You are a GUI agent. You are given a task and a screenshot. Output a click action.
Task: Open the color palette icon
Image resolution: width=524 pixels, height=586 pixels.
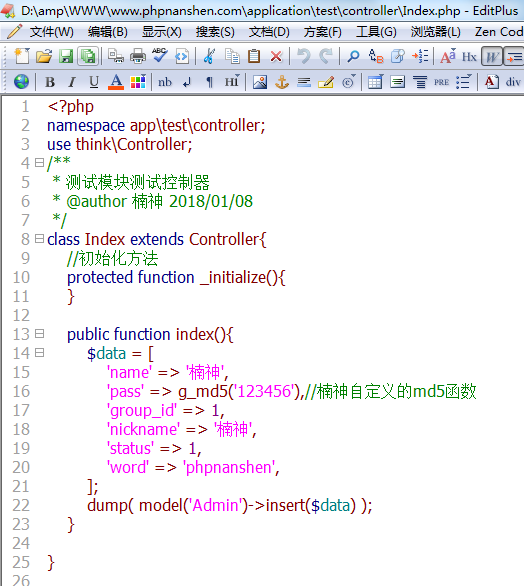(x=138, y=82)
